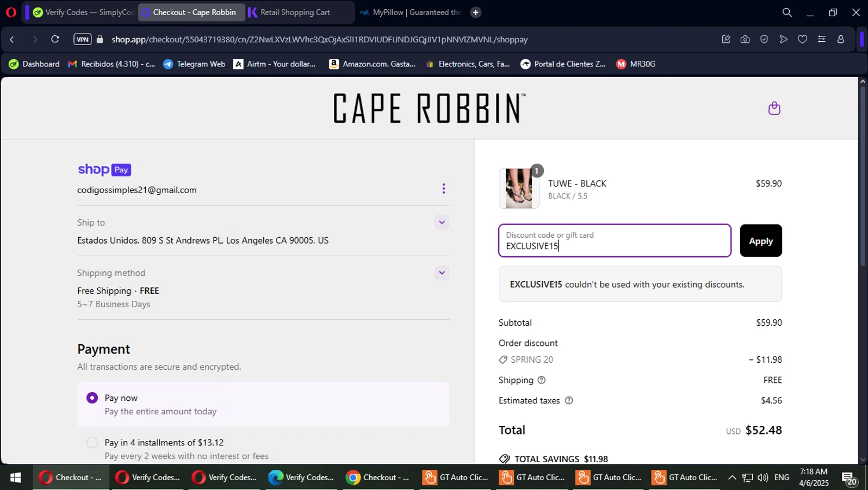868x490 pixels.
Task: Switch to MyPillow tab
Action: pos(410,12)
